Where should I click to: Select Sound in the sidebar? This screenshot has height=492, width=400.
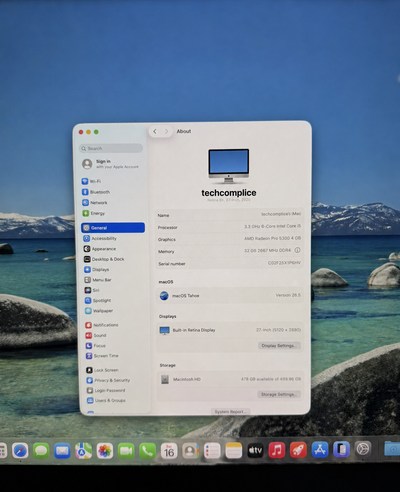point(116,335)
